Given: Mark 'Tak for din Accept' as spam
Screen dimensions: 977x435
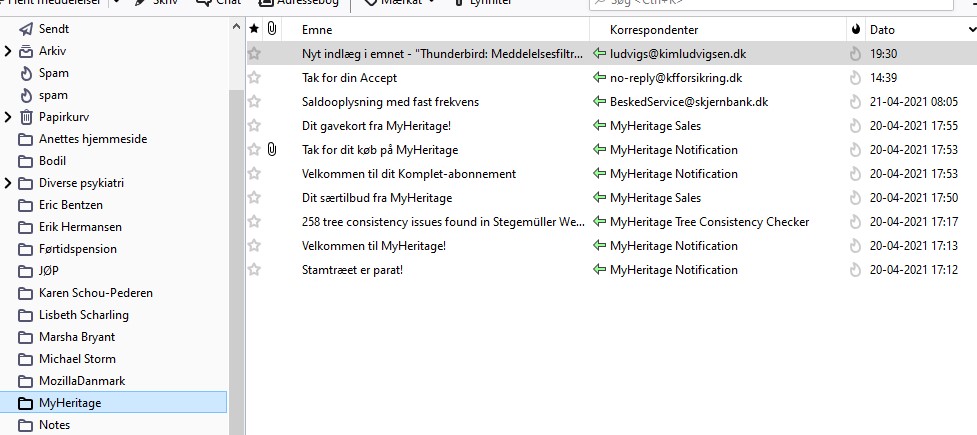Looking at the screenshot, I should (x=855, y=78).
